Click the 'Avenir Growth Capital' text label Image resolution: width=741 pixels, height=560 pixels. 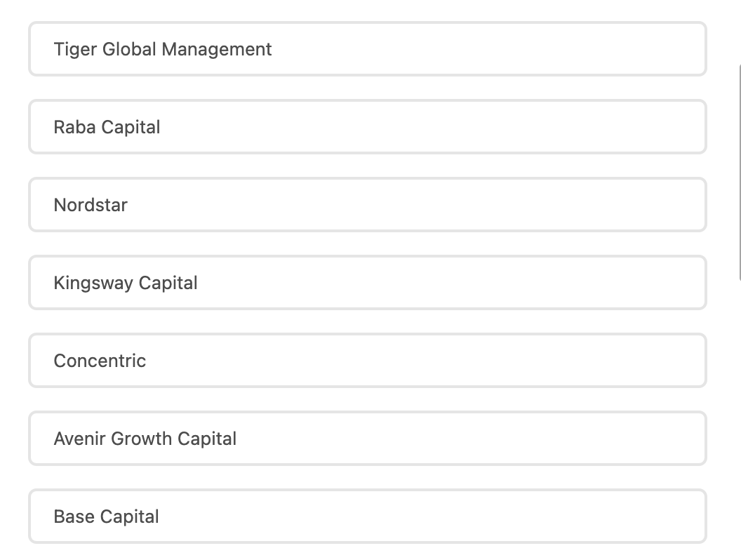pos(145,439)
